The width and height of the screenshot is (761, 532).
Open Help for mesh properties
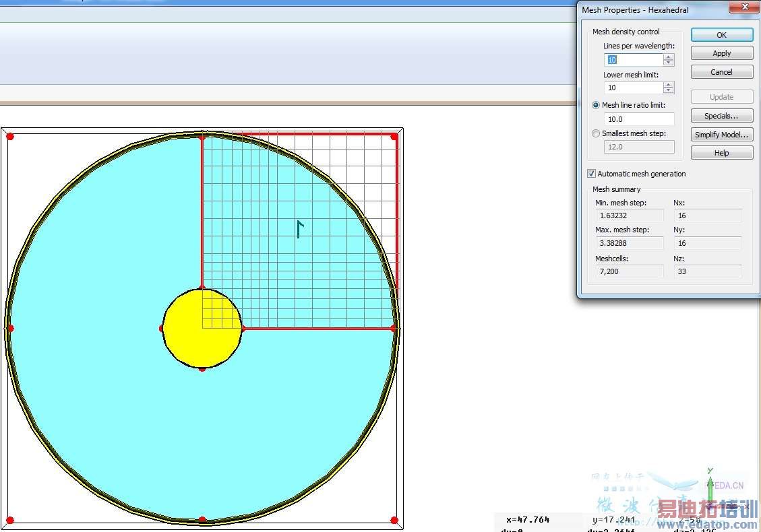[721, 153]
